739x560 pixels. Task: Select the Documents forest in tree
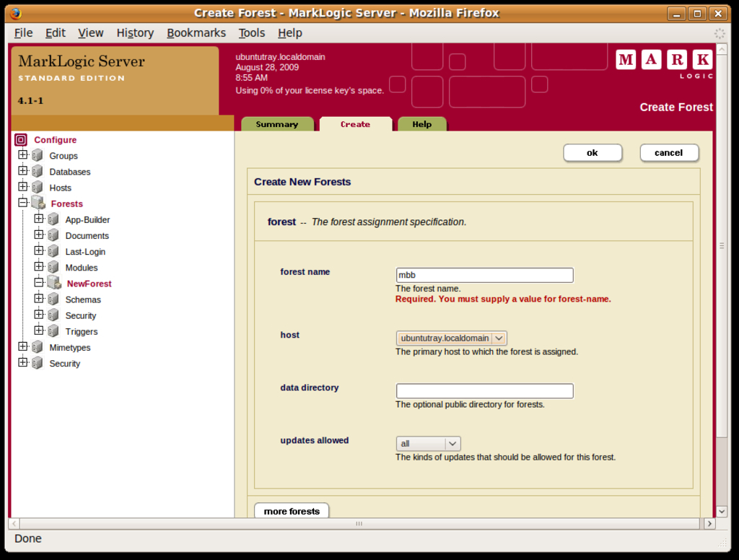(87, 236)
